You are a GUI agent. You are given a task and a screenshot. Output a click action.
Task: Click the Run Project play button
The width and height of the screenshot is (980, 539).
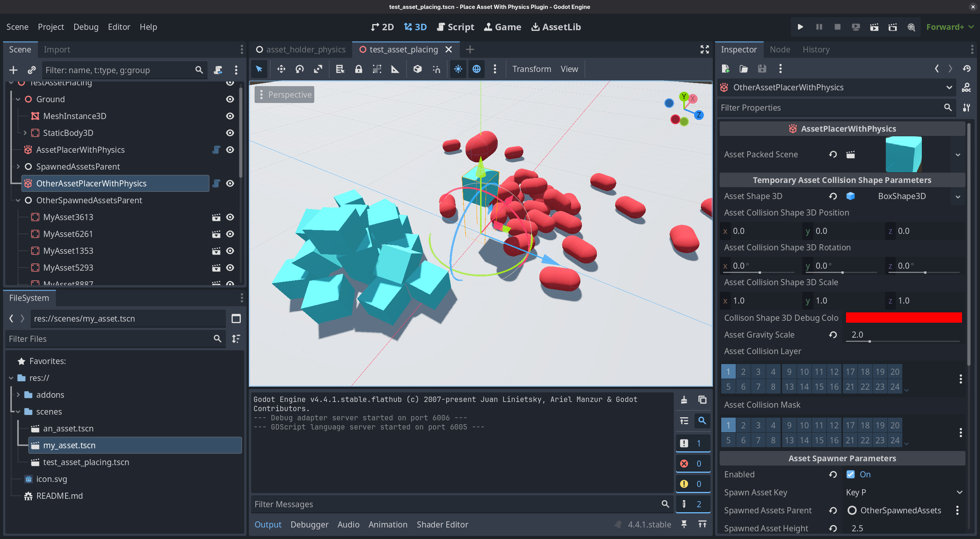tap(800, 27)
